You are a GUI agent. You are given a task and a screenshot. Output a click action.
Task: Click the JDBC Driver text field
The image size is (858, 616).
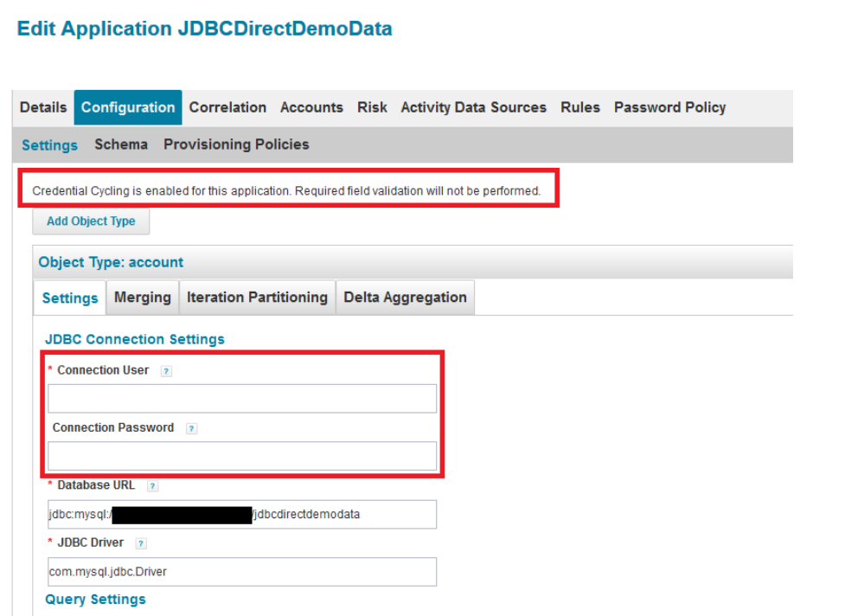[242, 572]
